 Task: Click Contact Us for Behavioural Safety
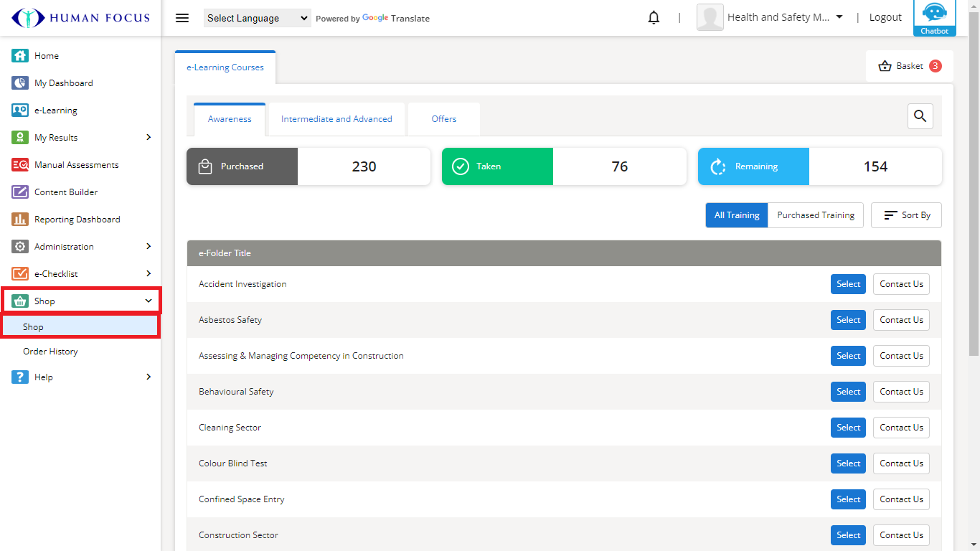pyautogui.click(x=901, y=392)
